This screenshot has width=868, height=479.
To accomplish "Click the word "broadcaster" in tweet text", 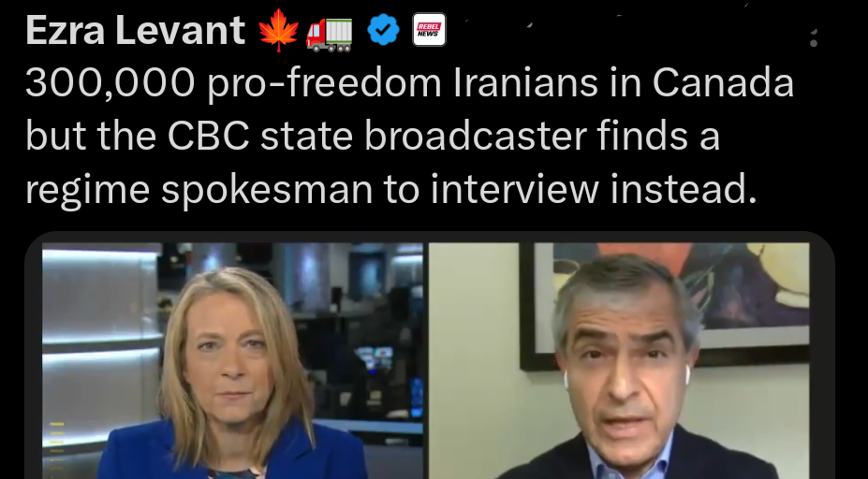I will click(476, 136).
